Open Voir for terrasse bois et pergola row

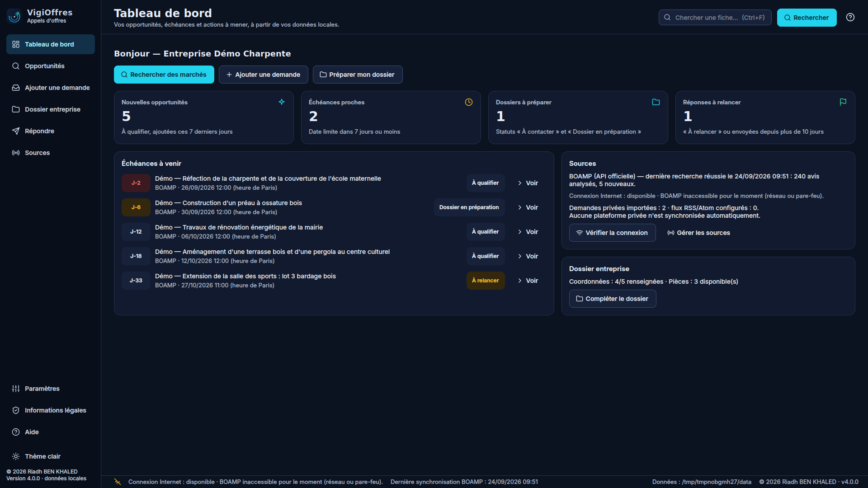tap(528, 256)
